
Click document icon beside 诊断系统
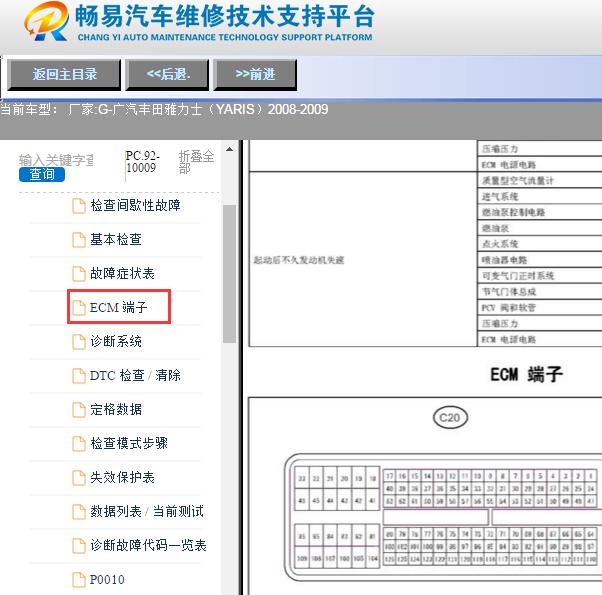tap(79, 342)
